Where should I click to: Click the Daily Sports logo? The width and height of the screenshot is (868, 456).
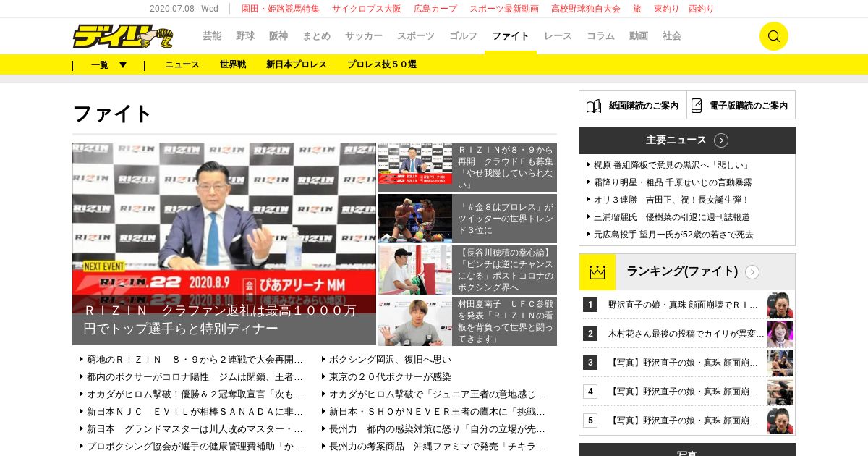(123, 36)
